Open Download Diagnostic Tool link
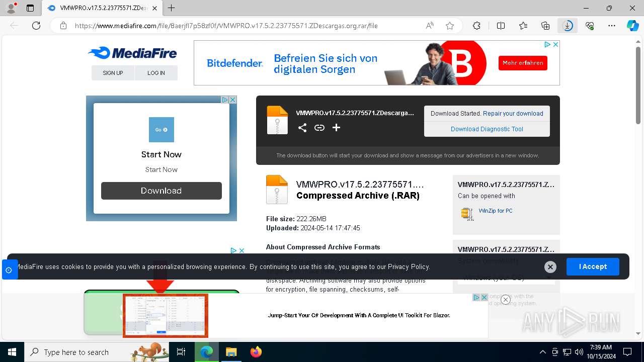 pyautogui.click(x=487, y=129)
